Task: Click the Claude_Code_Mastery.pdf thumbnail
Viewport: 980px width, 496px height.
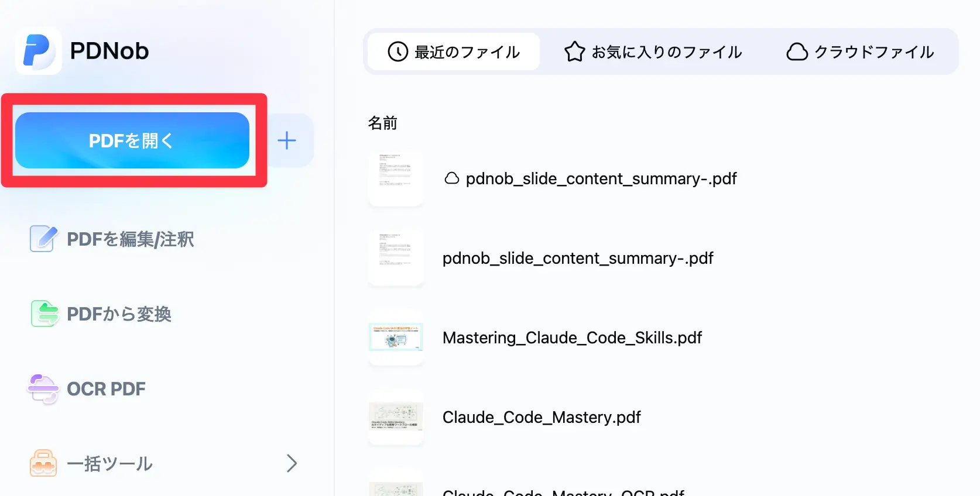Action: click(x=396, y=417)
